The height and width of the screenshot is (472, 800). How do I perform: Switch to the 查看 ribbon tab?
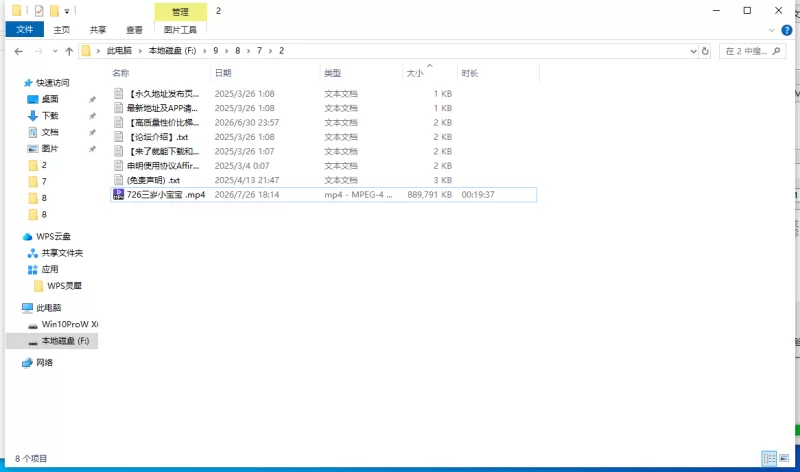tap(135, 30)
